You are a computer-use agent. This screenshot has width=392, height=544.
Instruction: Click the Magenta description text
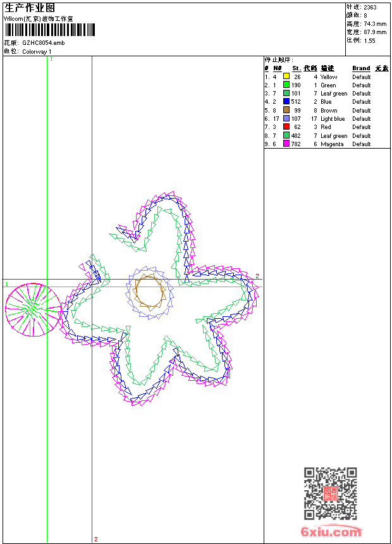pos(332,144)
